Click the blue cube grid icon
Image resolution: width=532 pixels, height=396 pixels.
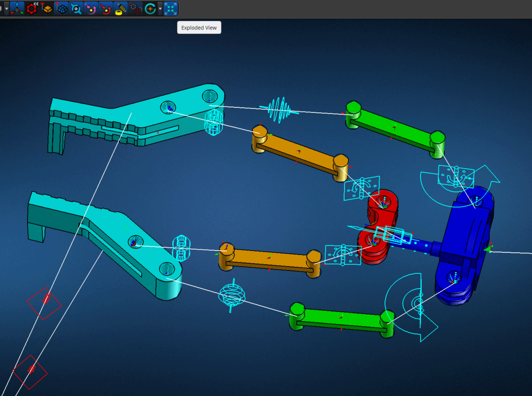[62, 8]
